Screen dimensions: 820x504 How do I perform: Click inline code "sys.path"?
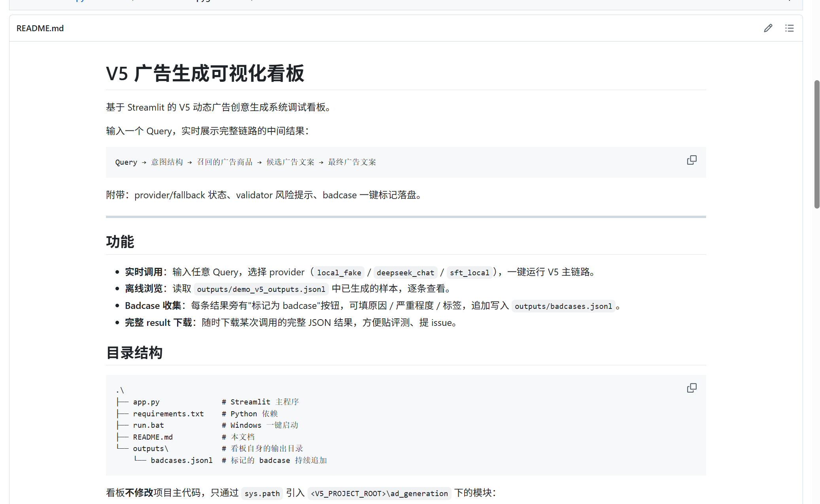coord(262,493)
